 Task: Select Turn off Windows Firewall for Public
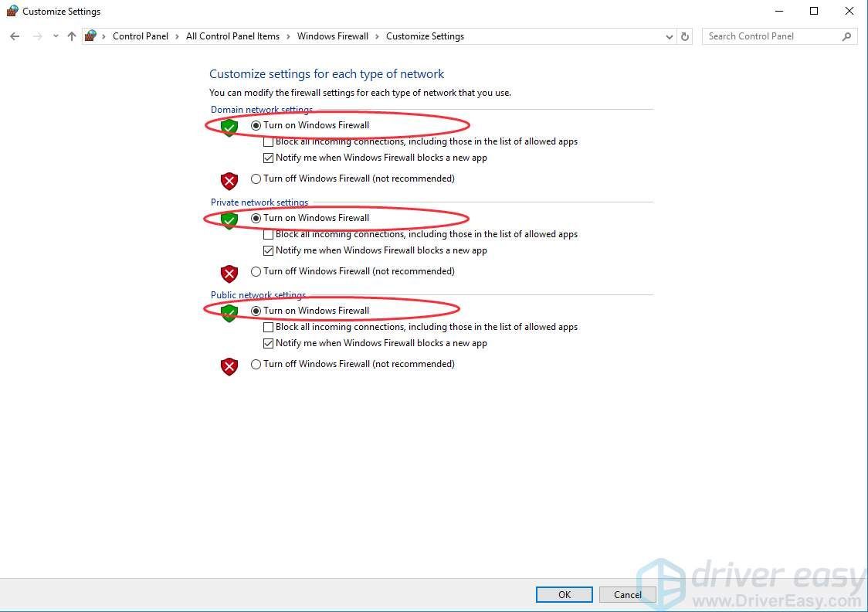(x=256, y=365)
